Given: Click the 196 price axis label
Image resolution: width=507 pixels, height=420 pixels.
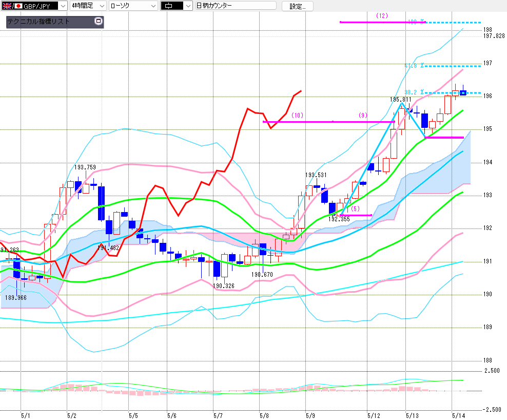Looking at the screenshot, I should [488, 96].
